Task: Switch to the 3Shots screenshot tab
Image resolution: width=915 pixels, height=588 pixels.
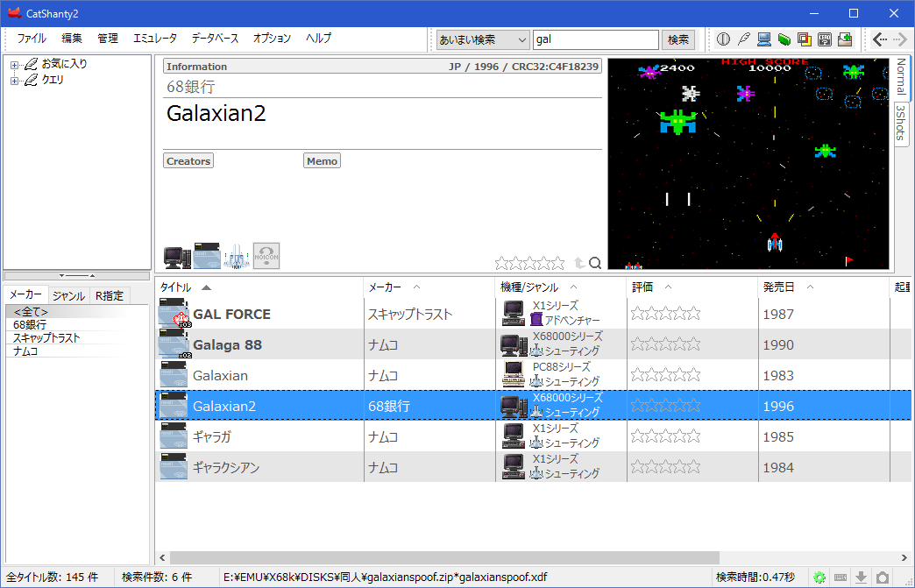Action: 901,123
